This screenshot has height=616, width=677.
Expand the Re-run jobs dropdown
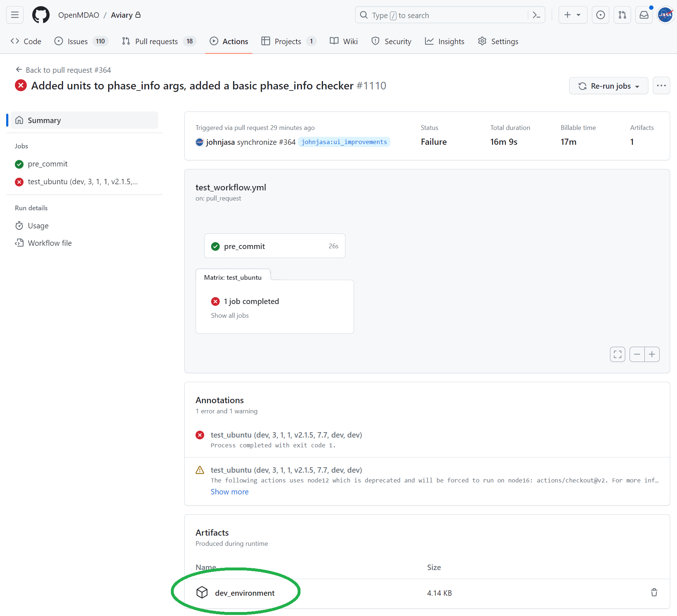pos(609,86)
